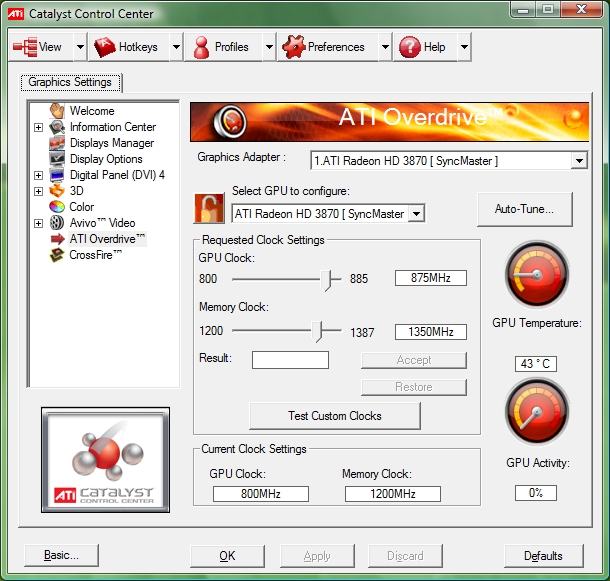
Task: Select Display Options in the tree
Action: tap(106, 159)
